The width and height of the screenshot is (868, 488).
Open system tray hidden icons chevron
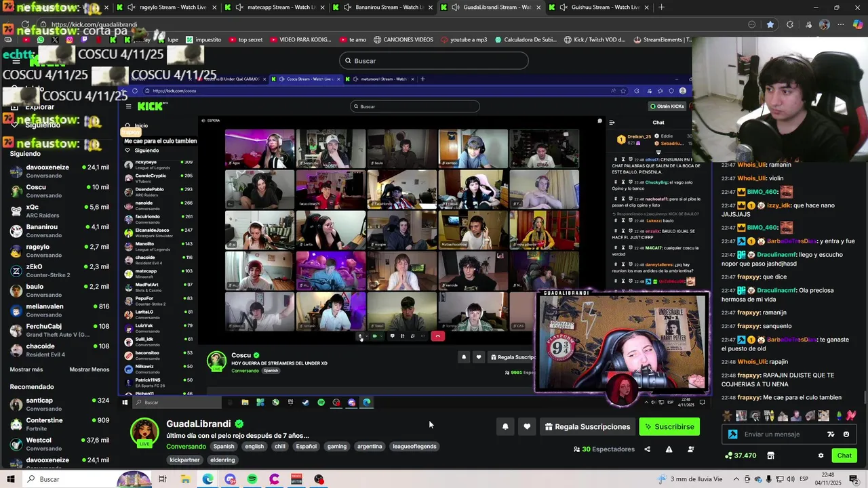[x=736, y=479]
